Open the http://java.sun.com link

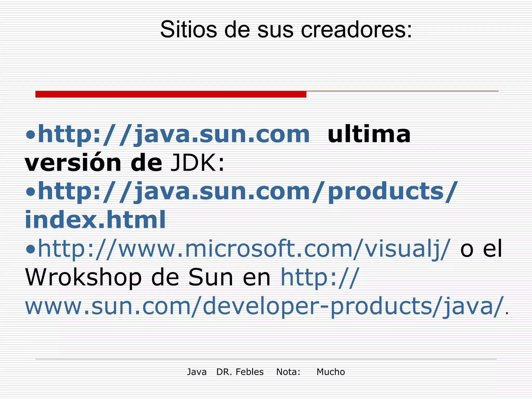coord(174,135)
